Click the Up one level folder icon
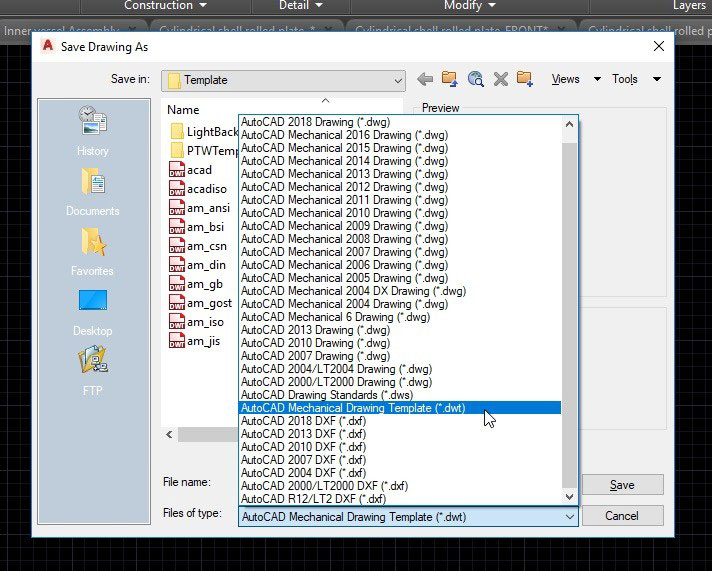The width and height of the screenshot is (712, 571). (450, 79)
